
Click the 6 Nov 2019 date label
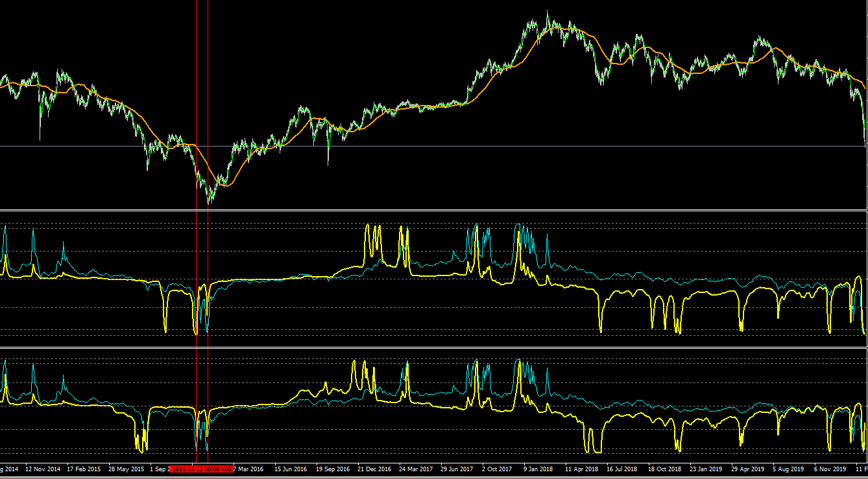point(830,469)
